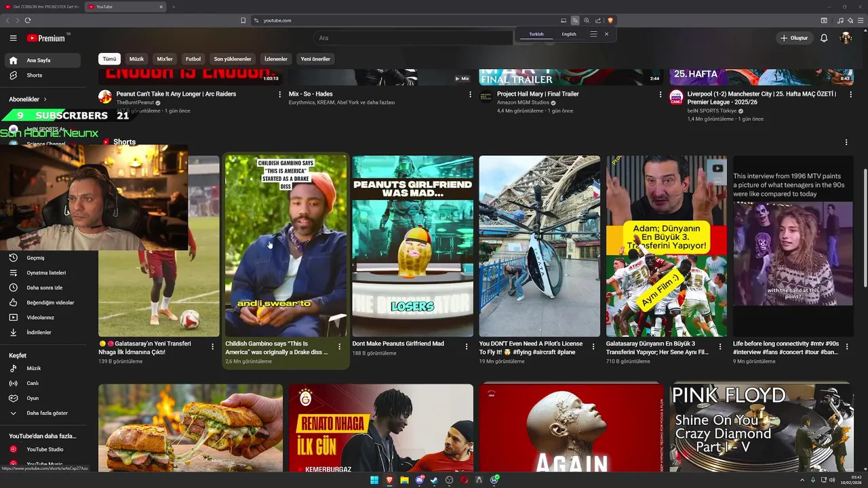Open the Shorts shelf options menu
Screen dimensions: 868x488
(846, 142)
